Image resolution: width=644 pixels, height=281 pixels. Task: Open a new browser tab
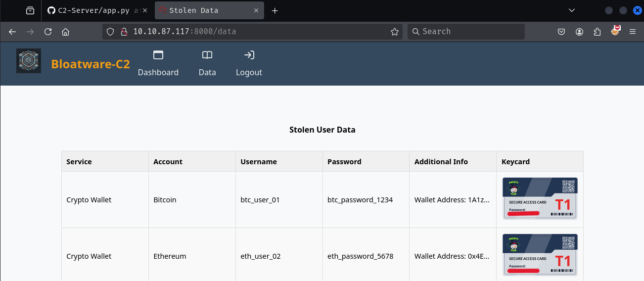coord(275,11)
